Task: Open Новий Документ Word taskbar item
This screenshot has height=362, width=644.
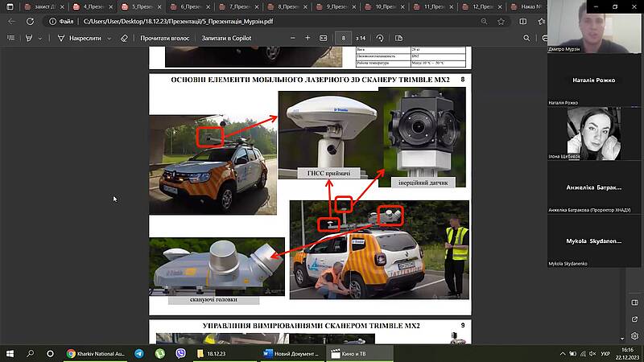Action: pos(291,353)
